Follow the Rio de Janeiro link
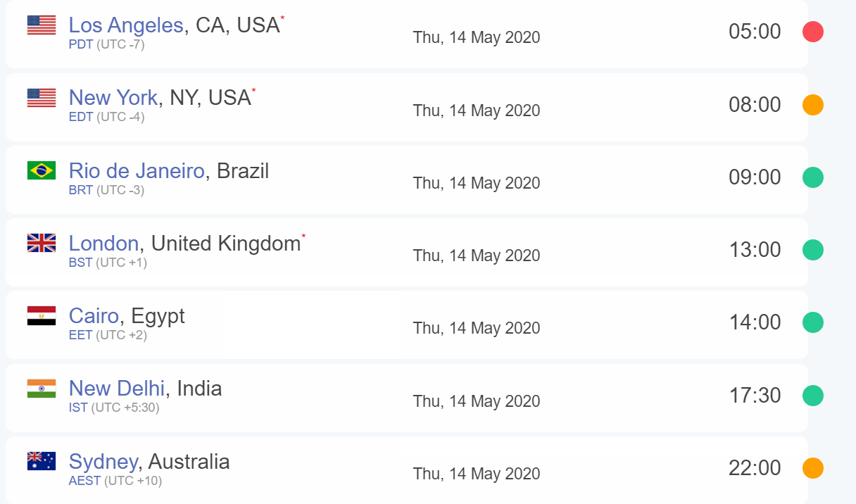 click(x=137, y=170)
